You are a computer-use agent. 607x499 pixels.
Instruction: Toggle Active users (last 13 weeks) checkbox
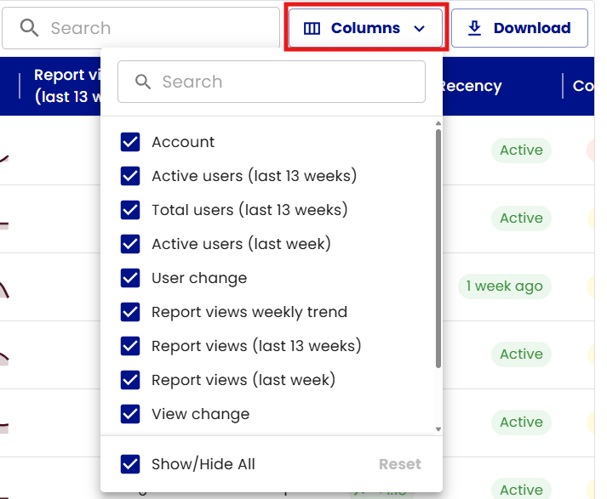click(x=130, y=176)
